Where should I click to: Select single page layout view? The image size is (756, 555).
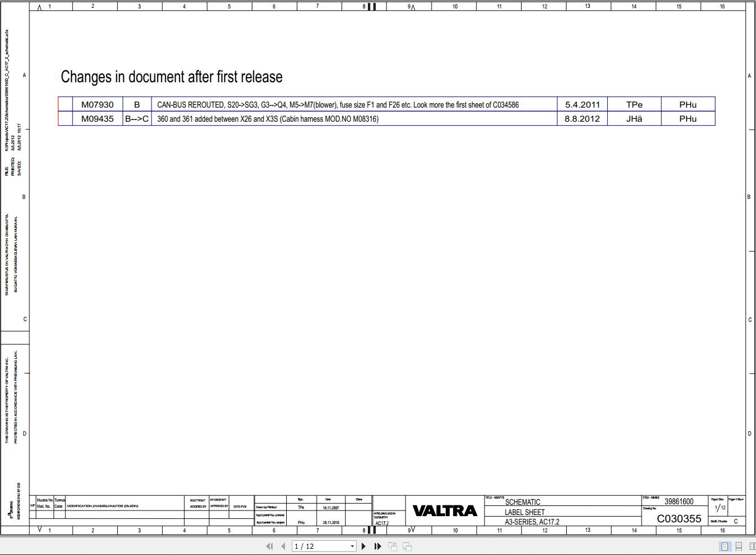coord(724,546)
